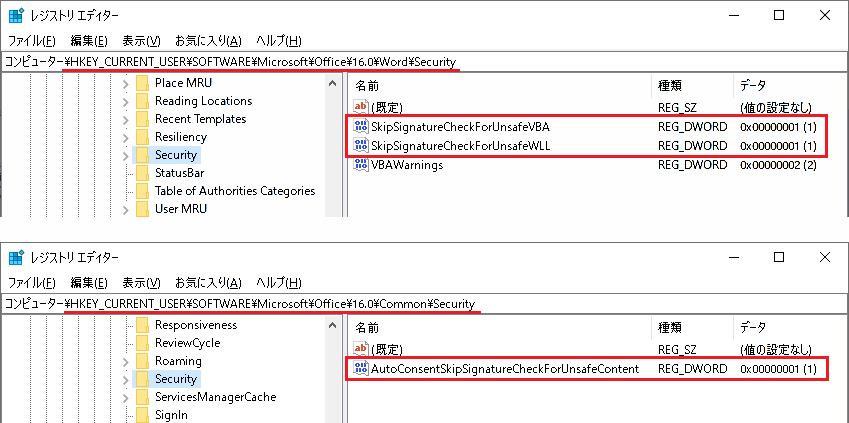Click string icon of default value, Word window
The width and height of the screenshot is (849, 423).
360,107
